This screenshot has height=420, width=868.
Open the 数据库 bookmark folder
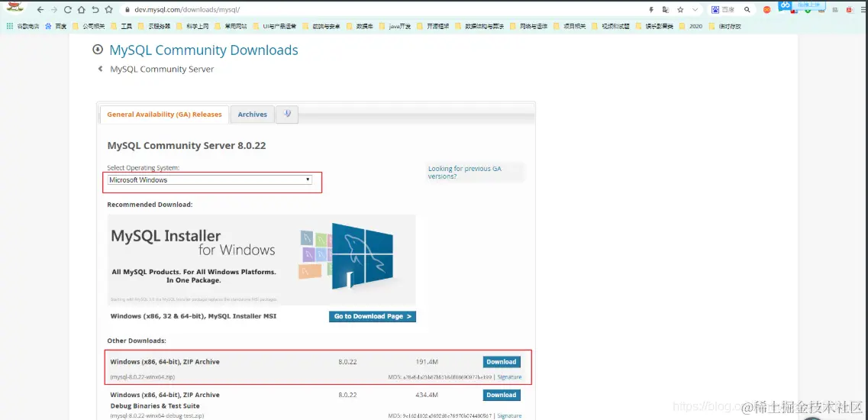tap(360, 26)
